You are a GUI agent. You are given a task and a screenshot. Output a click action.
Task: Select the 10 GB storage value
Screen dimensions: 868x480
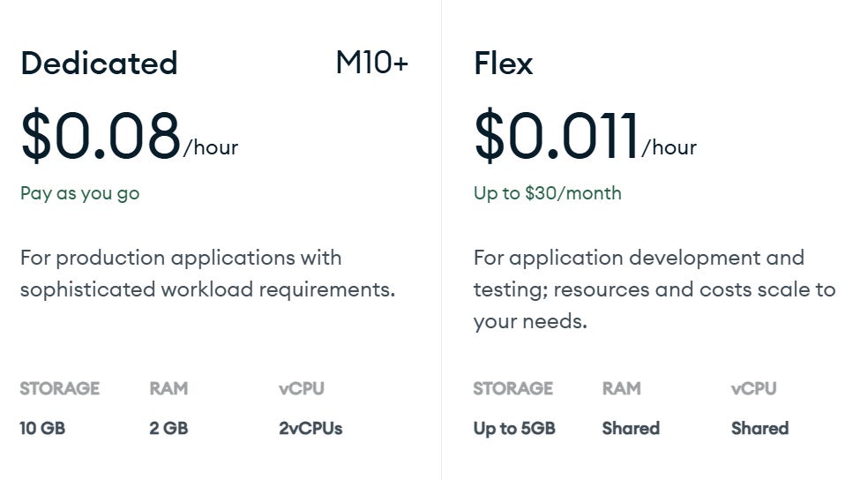click(42, 429)
